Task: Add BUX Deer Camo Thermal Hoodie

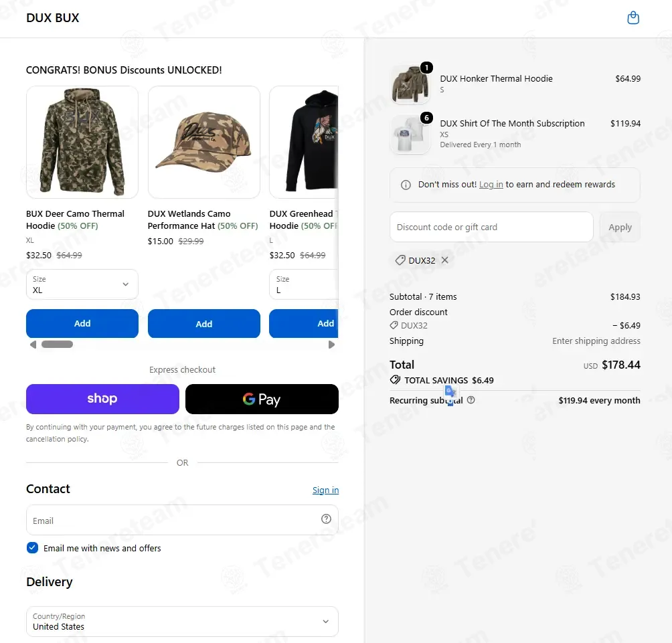Action: pos(82,323)
